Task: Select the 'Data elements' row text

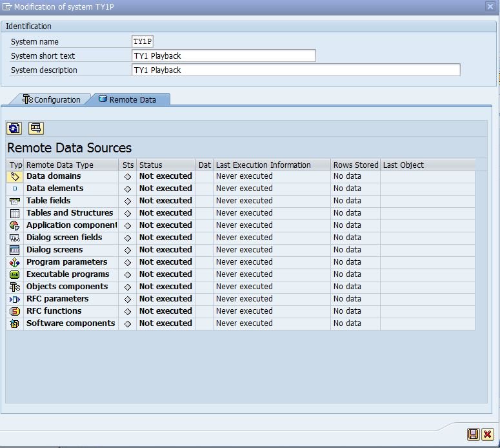Action: tap(55, 188)
